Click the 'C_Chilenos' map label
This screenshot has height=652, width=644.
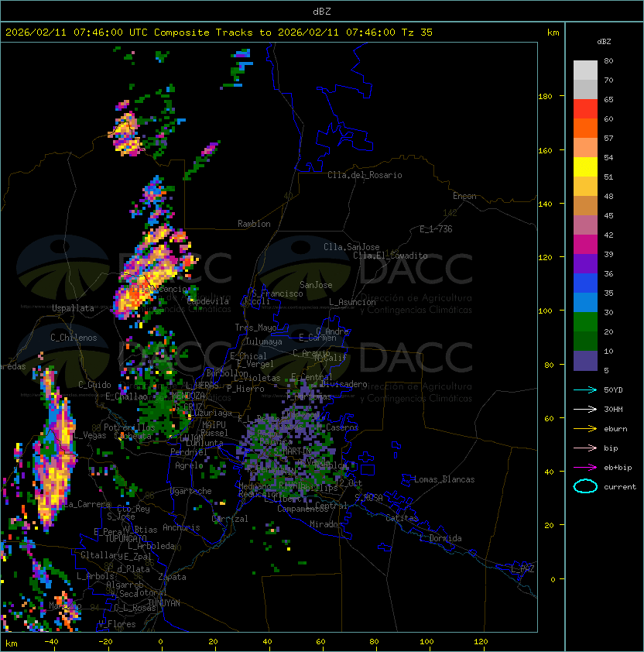point(74,338)
